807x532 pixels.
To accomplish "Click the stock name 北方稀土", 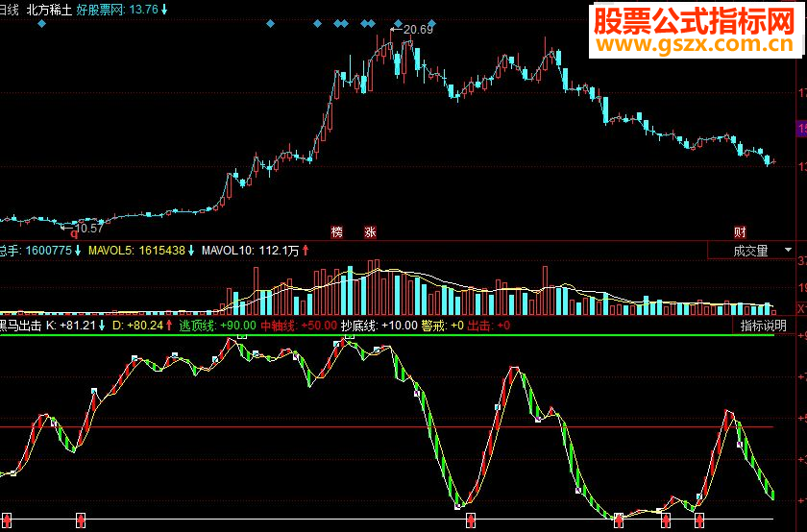I will click(x=49, y=10).
